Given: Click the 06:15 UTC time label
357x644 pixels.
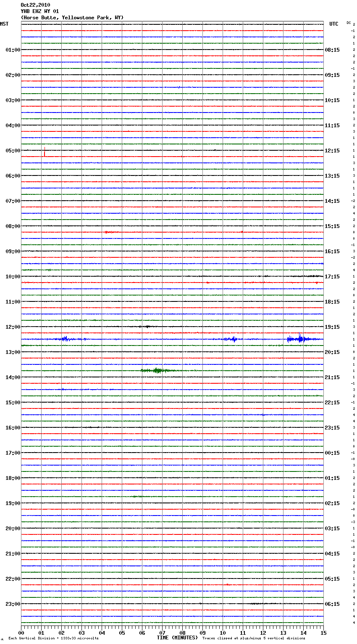Looking at the screenshot, I should tap(332, 604).
